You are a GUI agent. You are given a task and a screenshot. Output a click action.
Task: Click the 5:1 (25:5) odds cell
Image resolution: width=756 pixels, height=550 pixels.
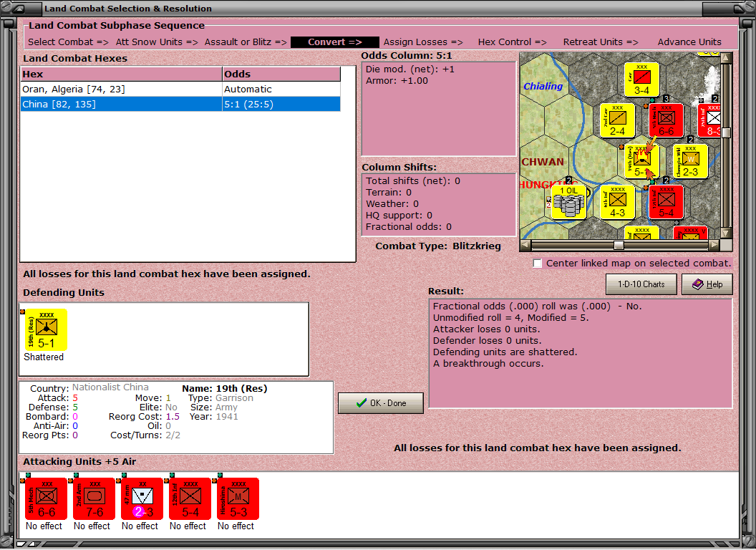pyautogui.click(x=281, y=105)
